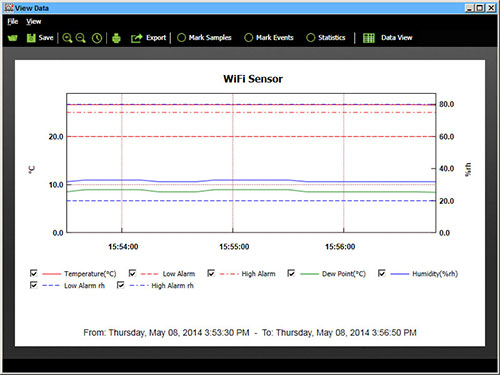
Task: Click the 15:55:00 marker on time axis
Action: (x=234, y=247)
